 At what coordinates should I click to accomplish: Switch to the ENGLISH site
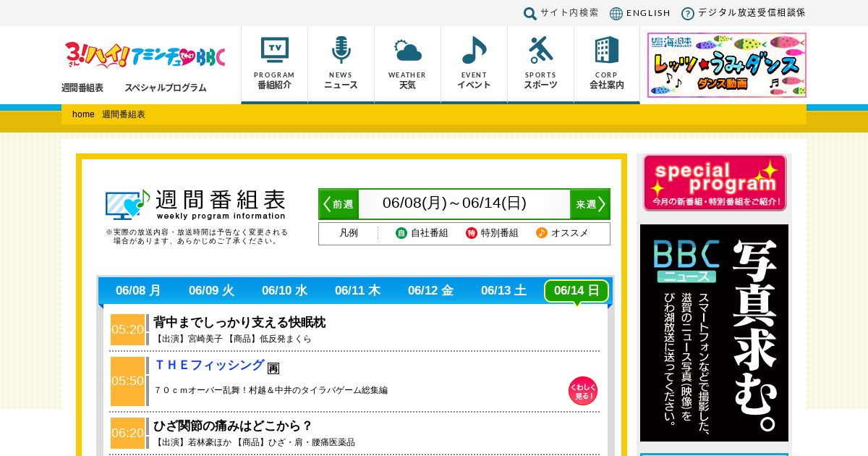(x=648, y=13)
